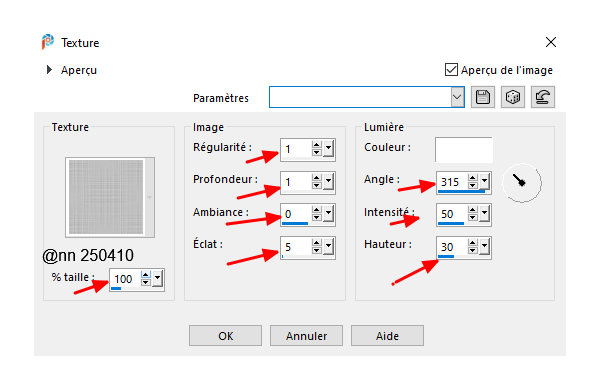Open the texture pattern picker dropdown arrow

pos(150,197)
